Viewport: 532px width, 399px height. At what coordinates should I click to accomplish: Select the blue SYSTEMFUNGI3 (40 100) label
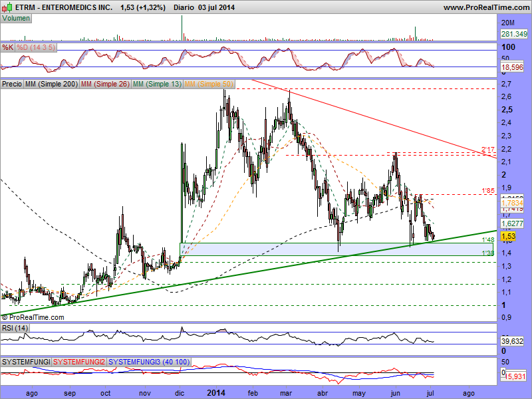(149, 362)
